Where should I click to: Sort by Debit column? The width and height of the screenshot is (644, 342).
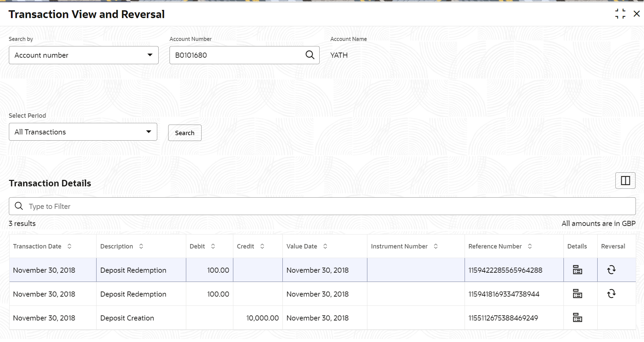[213, 246]
